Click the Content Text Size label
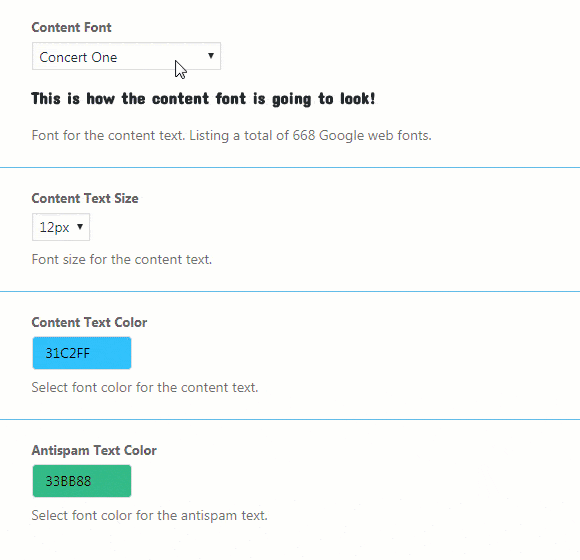Image resolution: width=580 pixels, height=560 pixels. click(x=85, y=199)
